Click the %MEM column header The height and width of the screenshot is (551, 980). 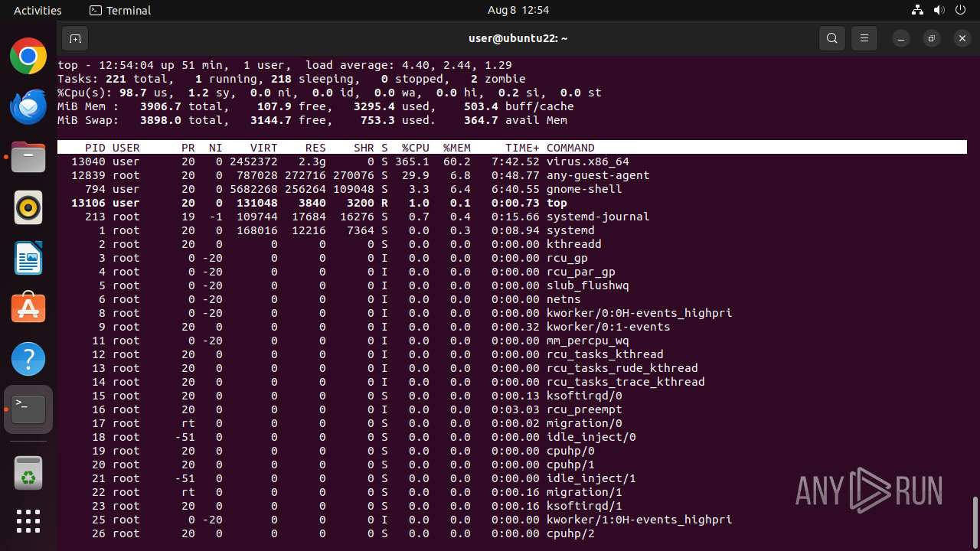pyautogui.click(x=457, y=148)
